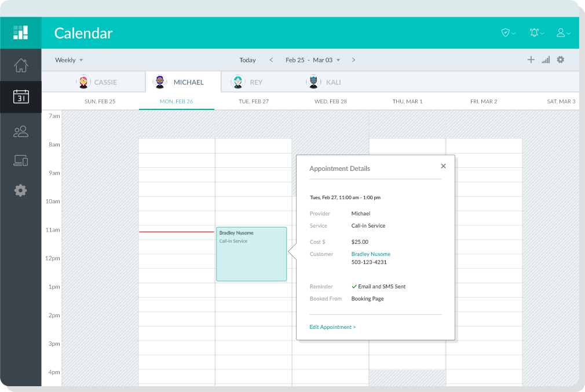Select the THU, MAR 1 column header
Screen dimensions: 585x392
point(407,101)
